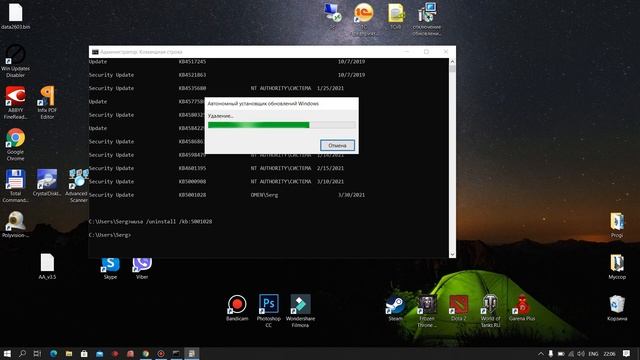The image size is (640, 360).
Task: Click the Отмена button in the update installer
Action: pyautogui.click(x=337, y=145)
